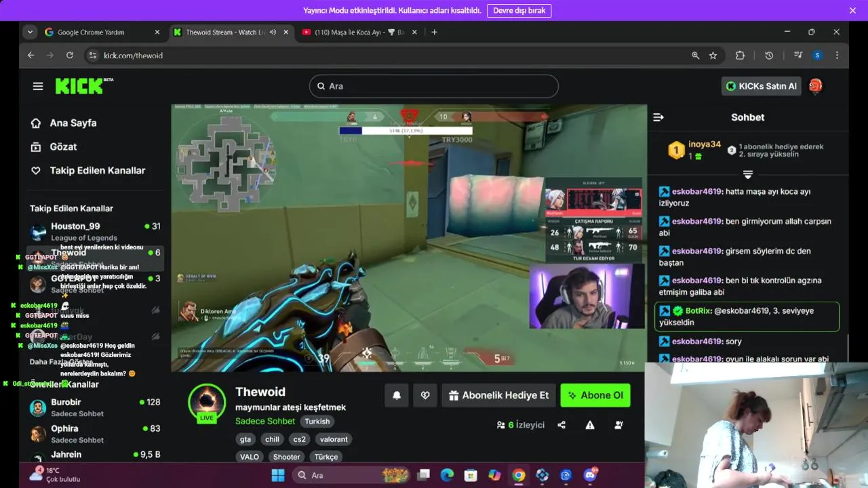Click the green Abone Ol button
868x488 pixels.
click(x=595, y=395)
